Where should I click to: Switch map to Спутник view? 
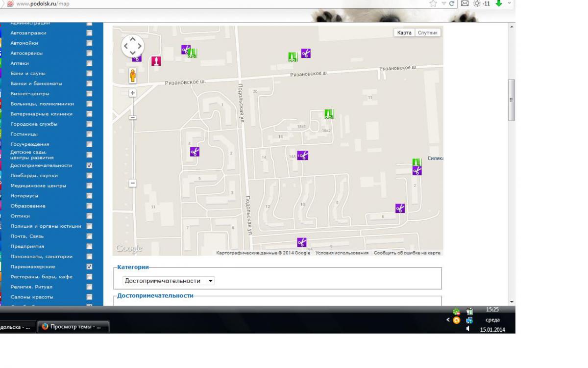428,33
